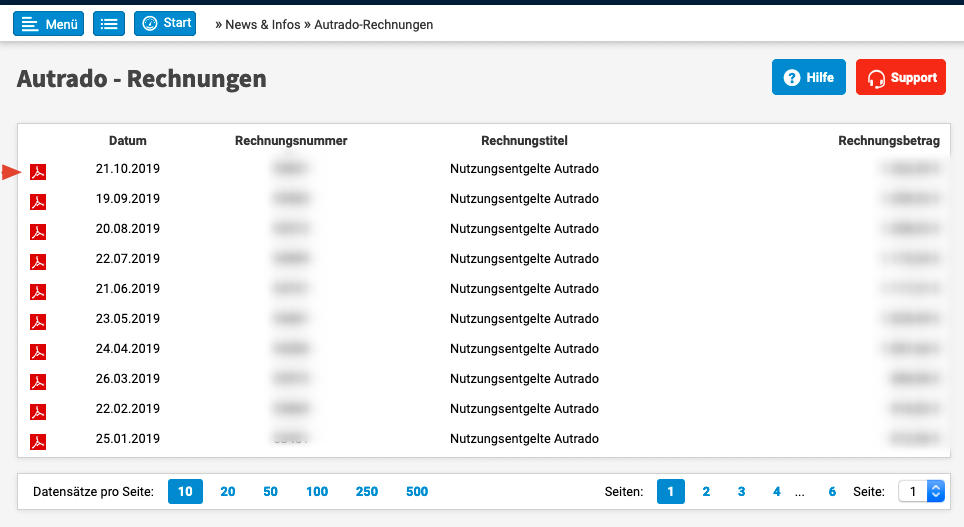Show 500 records per page
The width and height of the screenshot is (964, 527).
[417, 491]
